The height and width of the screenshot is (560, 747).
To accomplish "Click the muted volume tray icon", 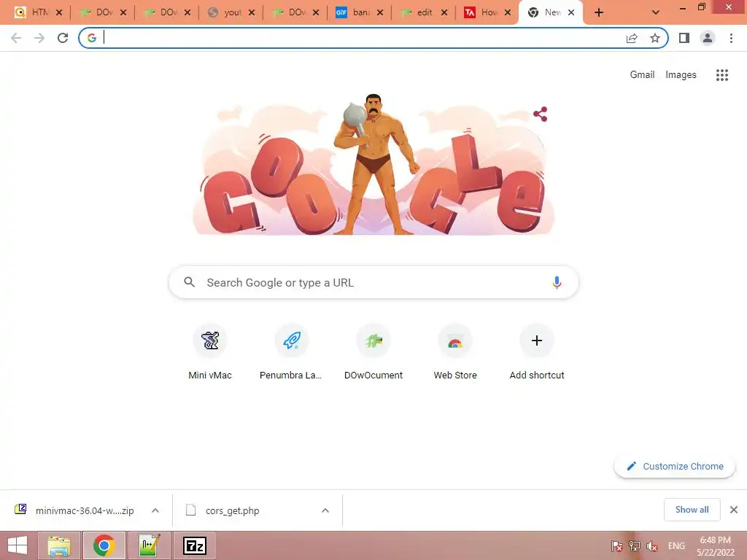I will click(x=651, y=545).
